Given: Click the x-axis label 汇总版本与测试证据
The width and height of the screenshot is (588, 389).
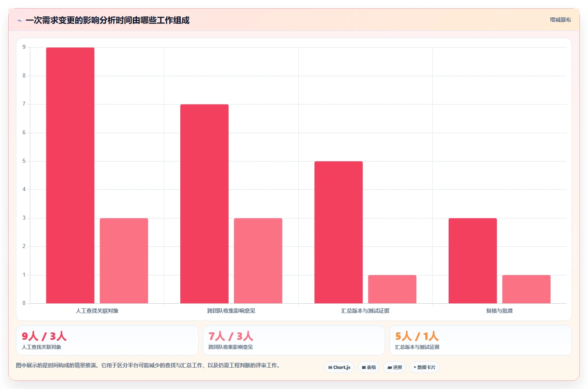Looking at the screenshot, I should click(366, 311).
